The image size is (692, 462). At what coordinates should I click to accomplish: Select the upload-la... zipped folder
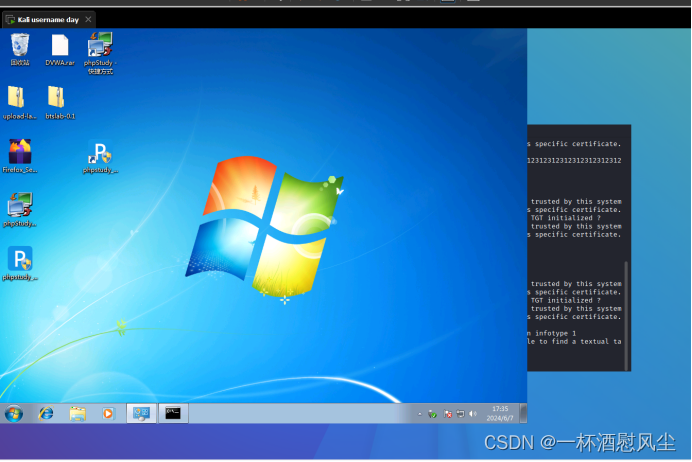click(19, 103)
